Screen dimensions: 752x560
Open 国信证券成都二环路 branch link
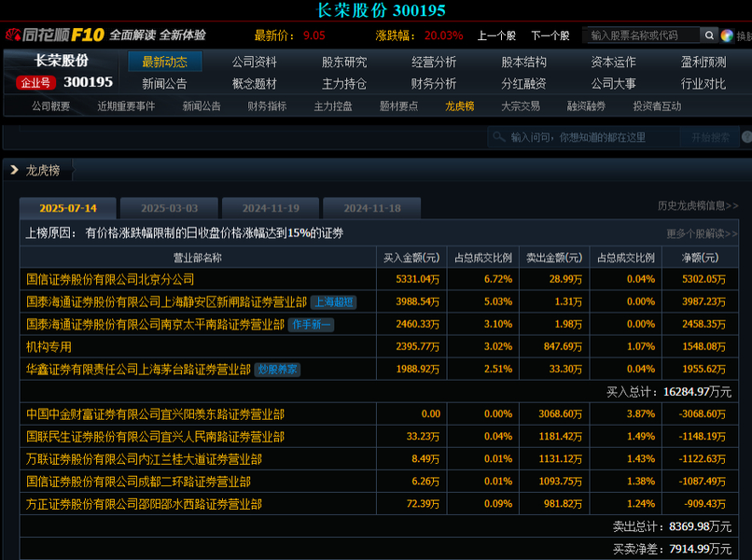pyautogui.click(x=138, y=482)
